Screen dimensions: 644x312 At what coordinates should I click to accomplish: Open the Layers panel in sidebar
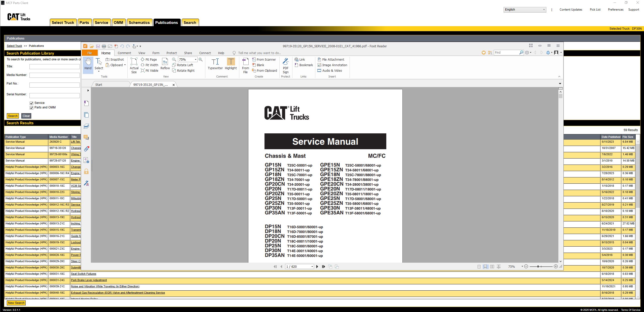(x=86, y=126)
